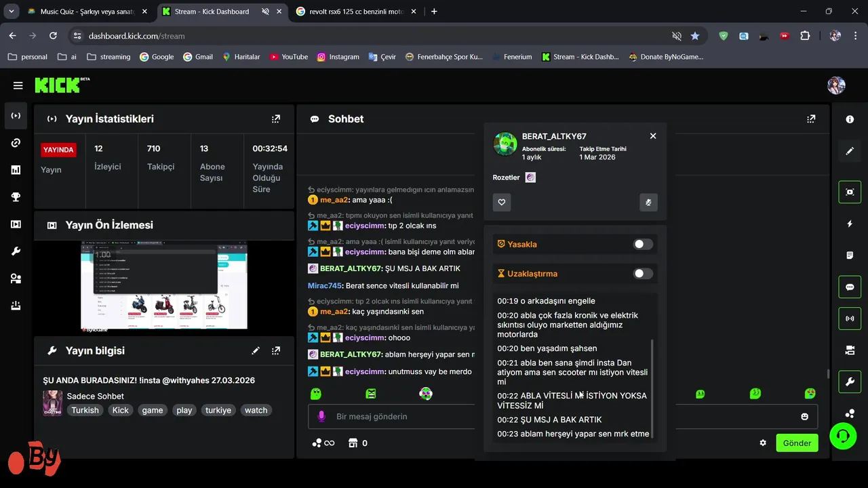868x488 pixels.
Task: Pop out the Yayın bilgisi panel
Action: tap(275, 350)
